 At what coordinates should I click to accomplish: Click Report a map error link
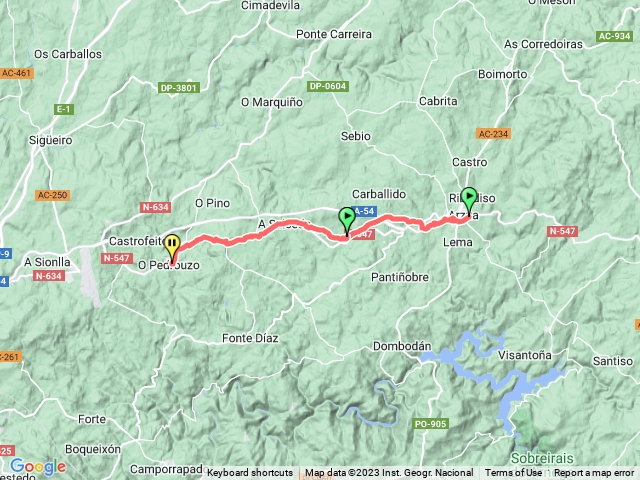(594, 473)
